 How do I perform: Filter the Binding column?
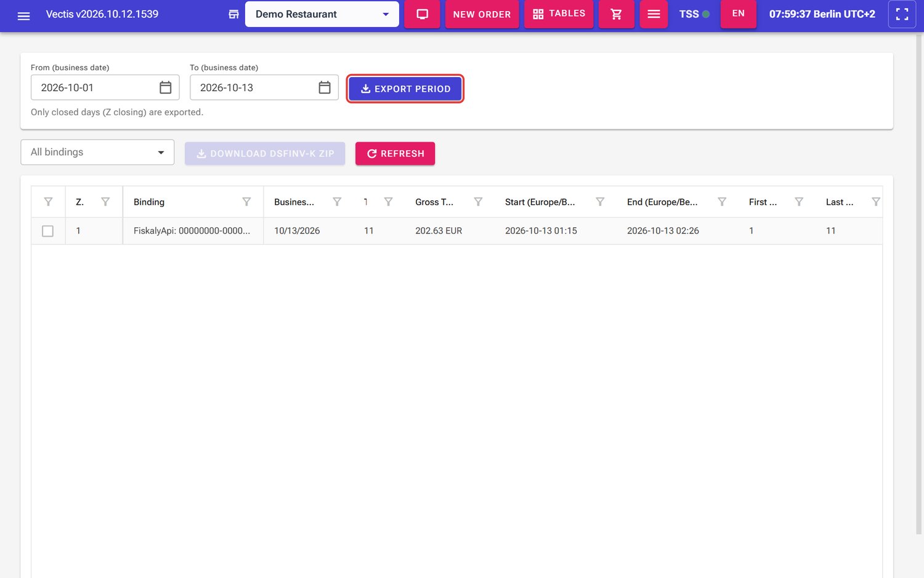[246, 201]
